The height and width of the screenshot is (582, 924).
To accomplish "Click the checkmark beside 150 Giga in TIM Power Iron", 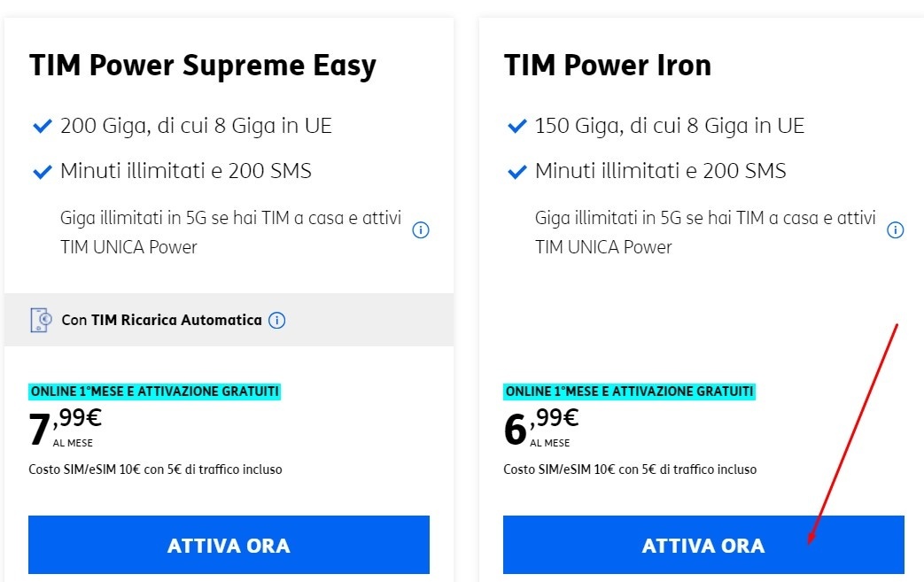I will (516, 125).
